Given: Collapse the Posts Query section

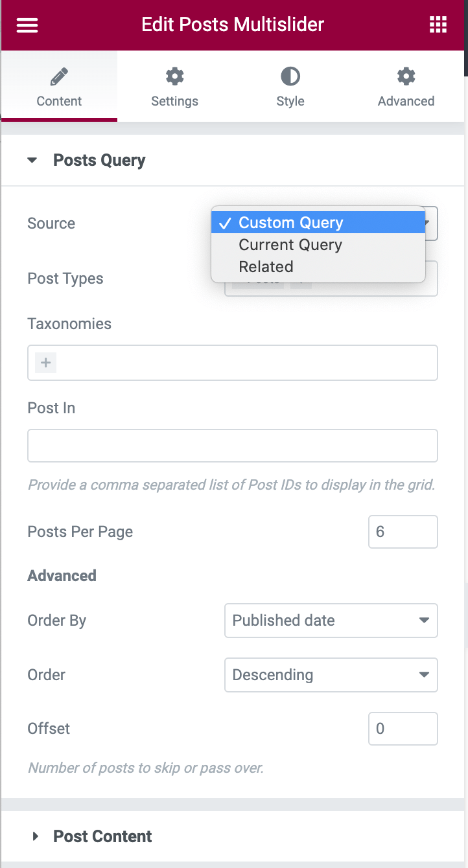Looking at the screenshot, I should click(32, 160).
